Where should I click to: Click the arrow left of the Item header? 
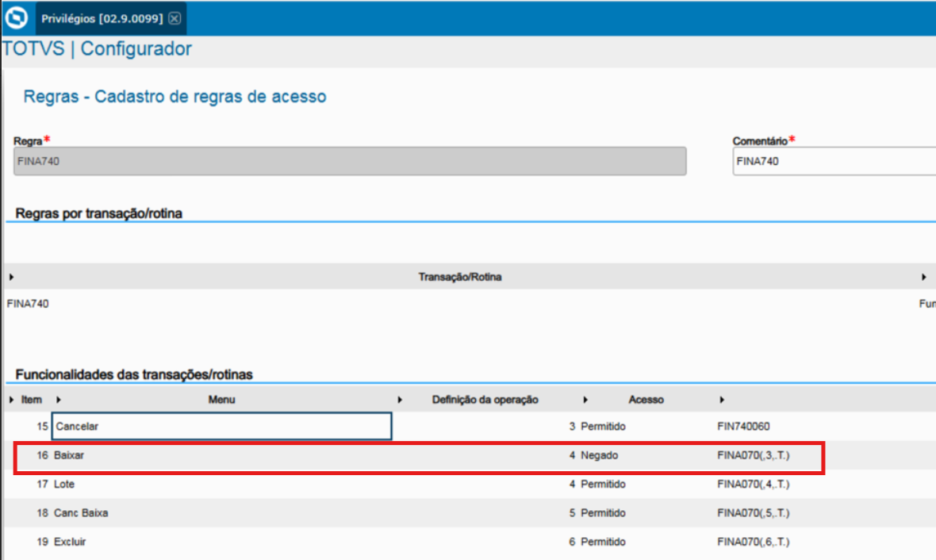(11, 400)
